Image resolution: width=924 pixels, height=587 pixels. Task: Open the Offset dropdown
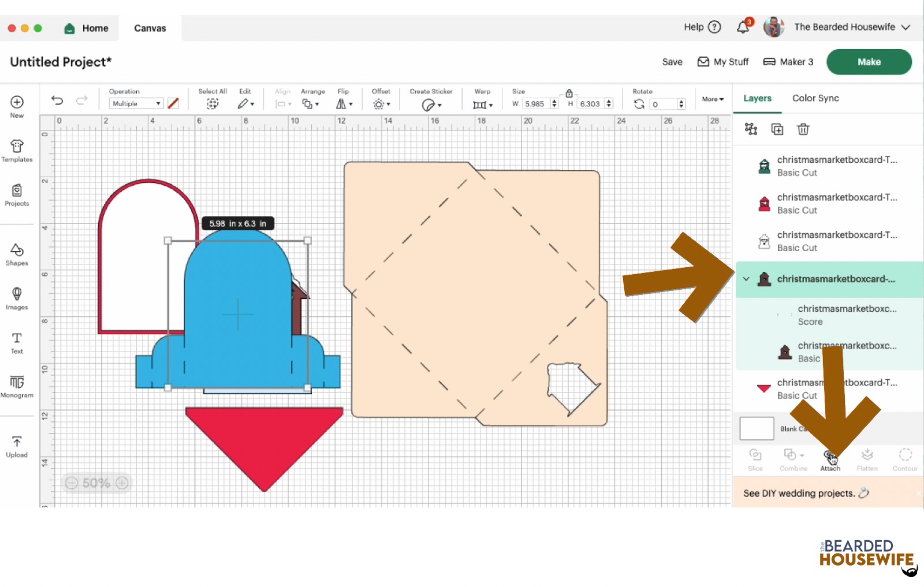click(x=381, y=104)
